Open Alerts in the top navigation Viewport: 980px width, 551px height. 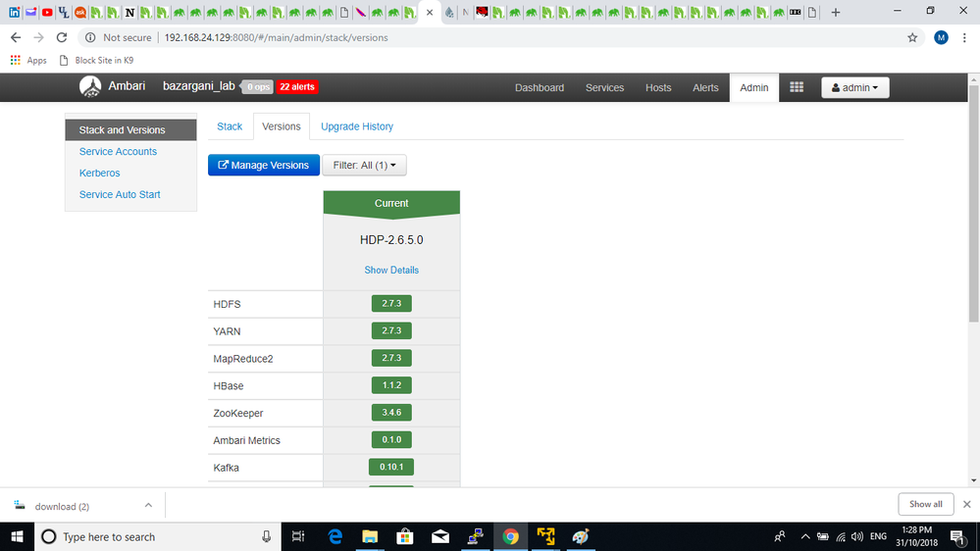[x=705, y=87]
